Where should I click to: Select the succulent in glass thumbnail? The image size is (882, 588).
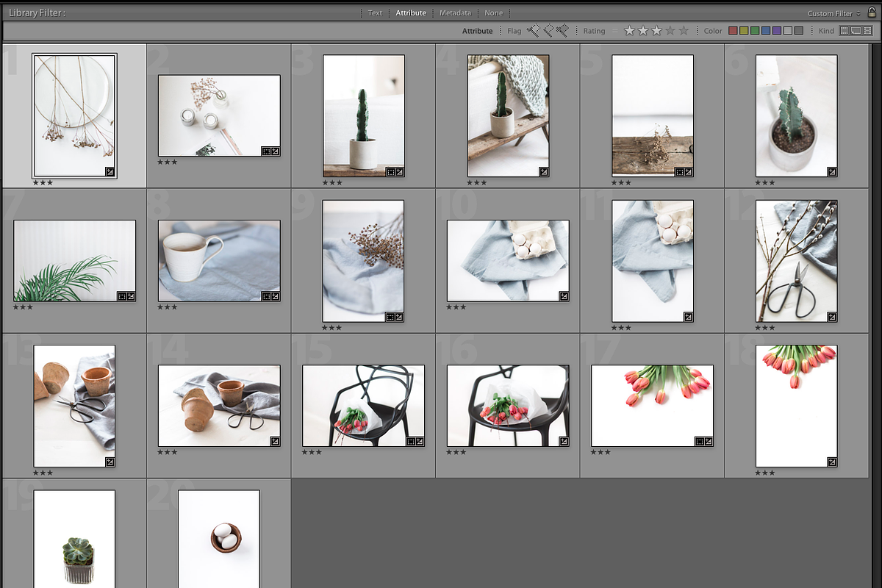pyautogui.click(x=74, y=539)
